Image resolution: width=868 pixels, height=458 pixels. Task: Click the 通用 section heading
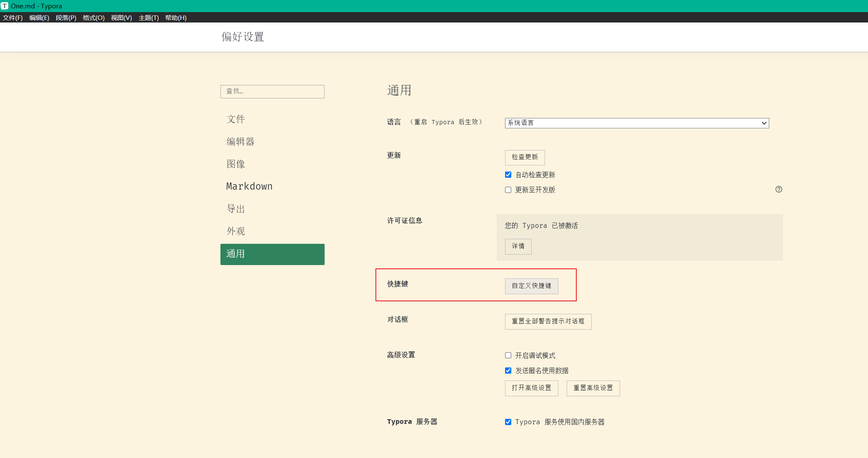[399, 90]
